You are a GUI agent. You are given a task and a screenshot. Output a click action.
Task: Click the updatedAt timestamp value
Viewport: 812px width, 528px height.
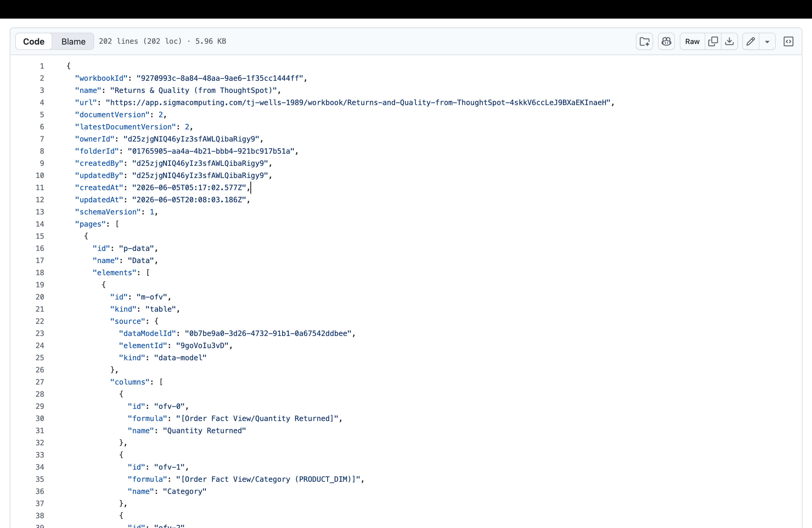(189, 200)
